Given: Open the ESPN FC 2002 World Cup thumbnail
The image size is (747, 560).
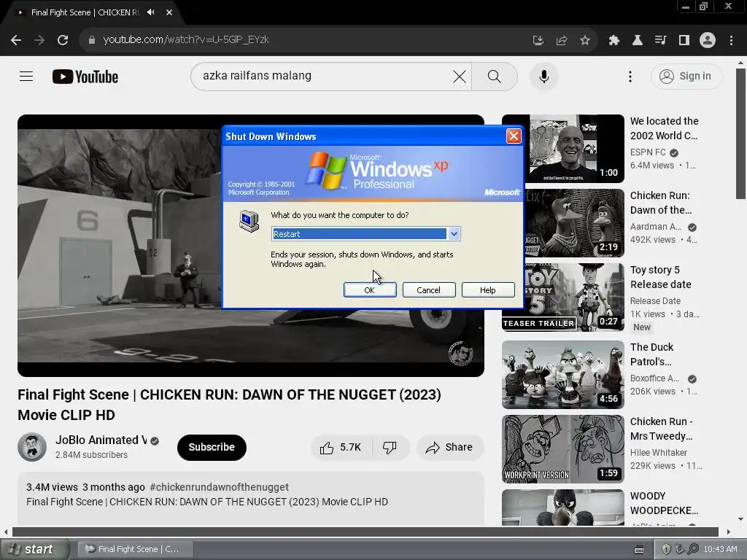Looking at the screenshot, I should pos(563,149).
